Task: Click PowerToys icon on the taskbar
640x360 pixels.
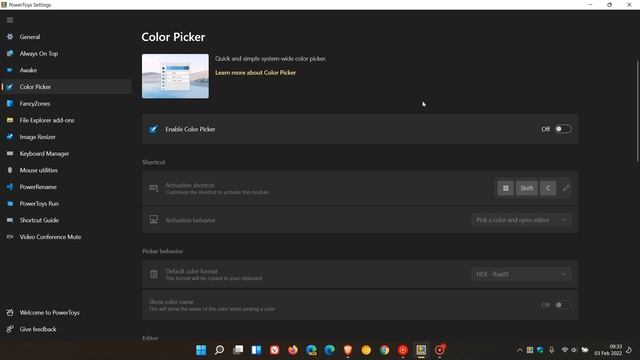Action: 421,350
